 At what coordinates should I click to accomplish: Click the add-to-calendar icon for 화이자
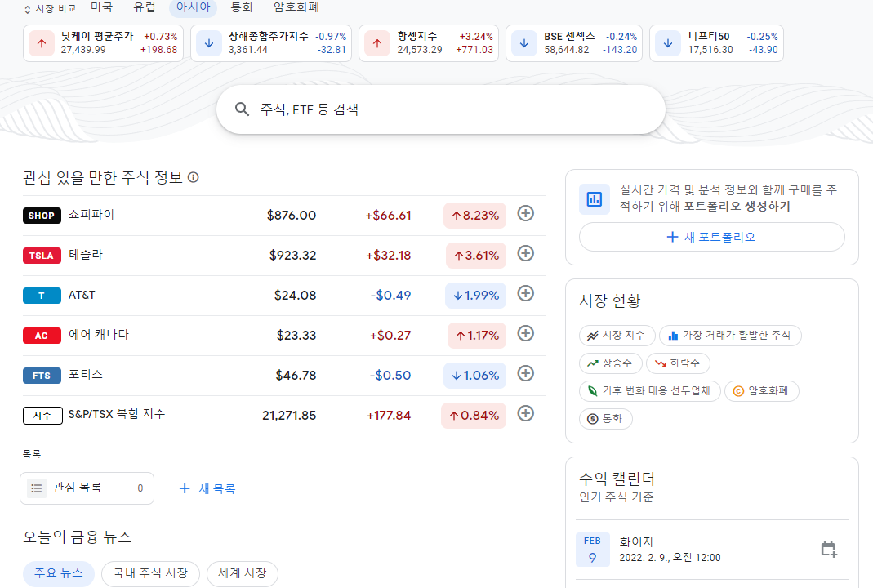tap(829, 549)
